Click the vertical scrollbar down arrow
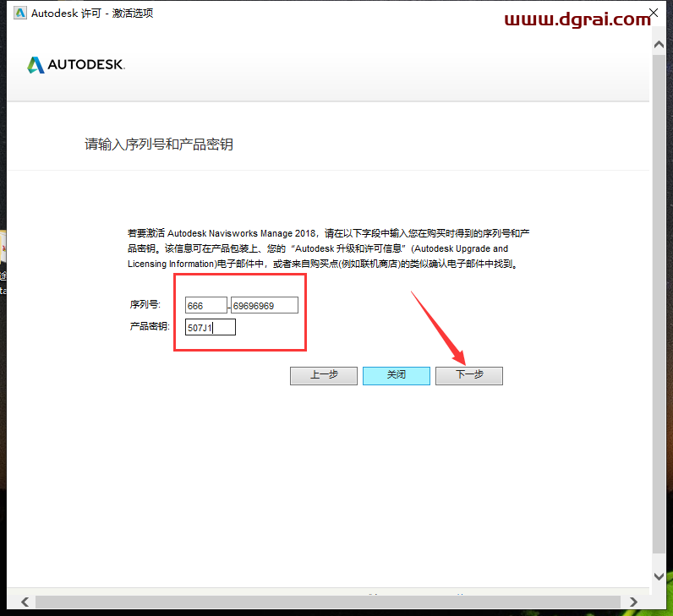The height and width of the screenshot is (616, 673). coord(659,576)
